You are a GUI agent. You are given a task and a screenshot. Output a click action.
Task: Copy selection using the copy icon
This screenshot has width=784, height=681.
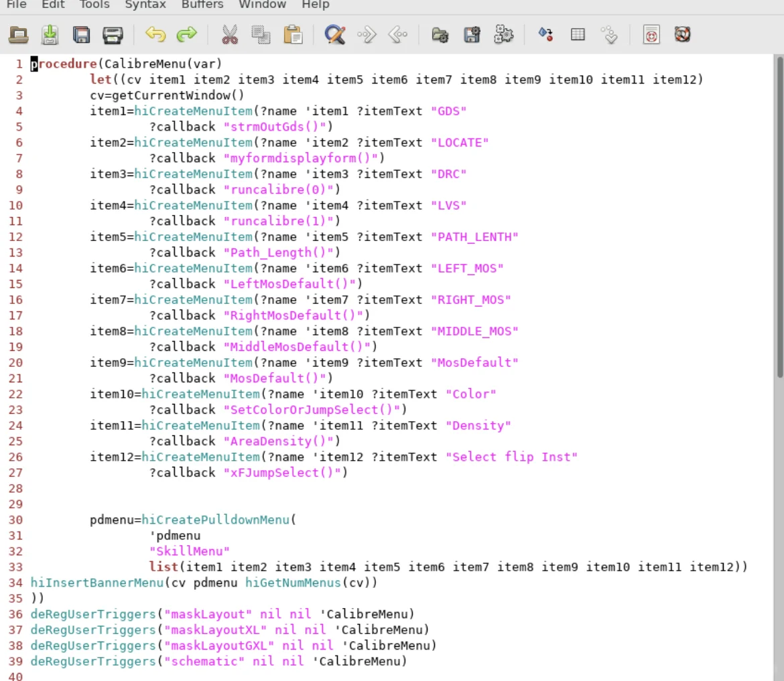(x=261, y=35)
